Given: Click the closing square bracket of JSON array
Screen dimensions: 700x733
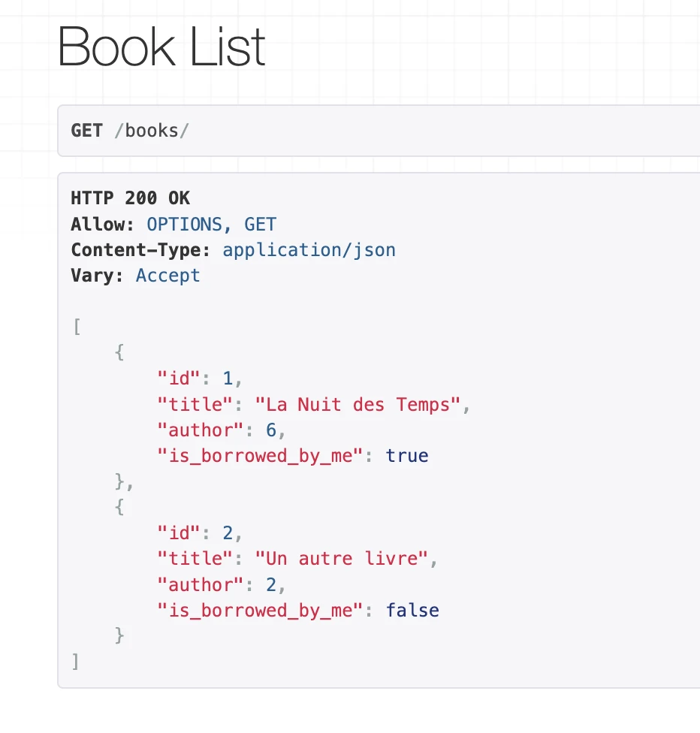Looking at the screenshot, I should 75,661.
